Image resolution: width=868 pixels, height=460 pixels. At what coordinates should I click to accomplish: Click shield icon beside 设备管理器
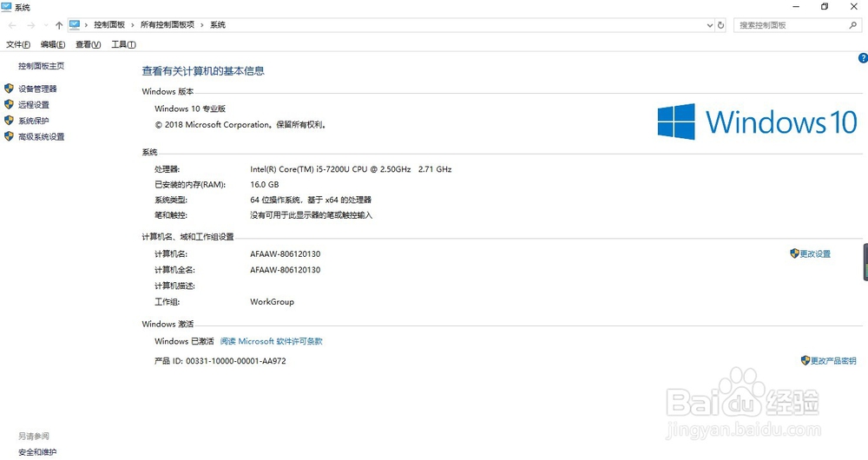(x=9, y=89)
